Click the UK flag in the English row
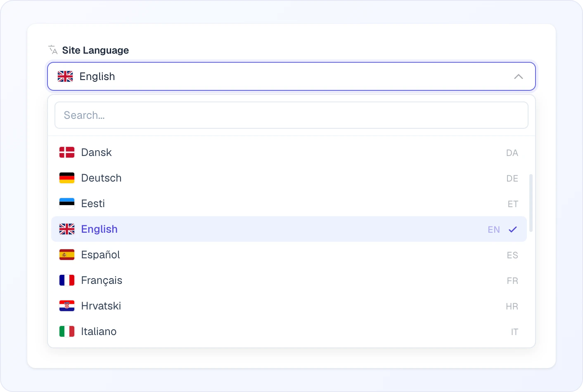This screenshot has height=392, width=583. (x=67, y=229)
